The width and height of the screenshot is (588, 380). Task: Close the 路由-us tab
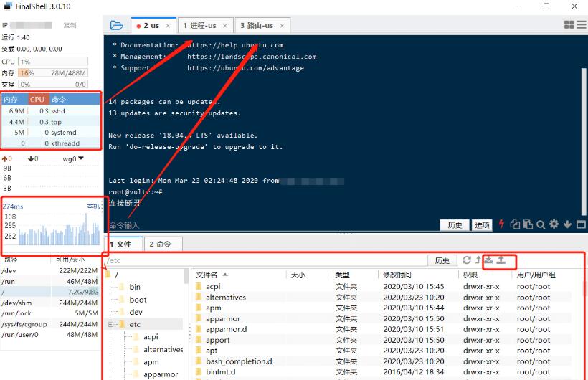click(282, 26)
